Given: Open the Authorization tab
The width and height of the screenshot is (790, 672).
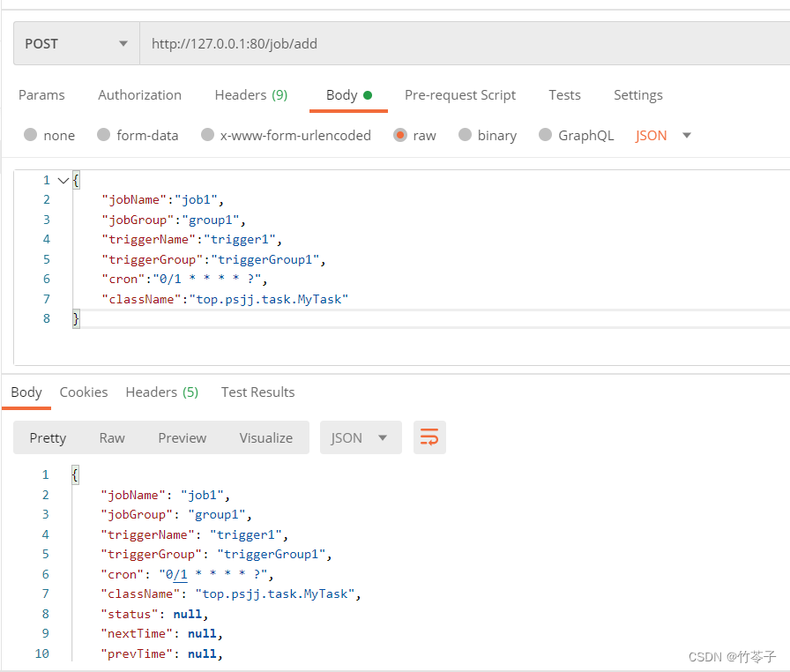Looking at the screenshot, I should tap(139, 95).
